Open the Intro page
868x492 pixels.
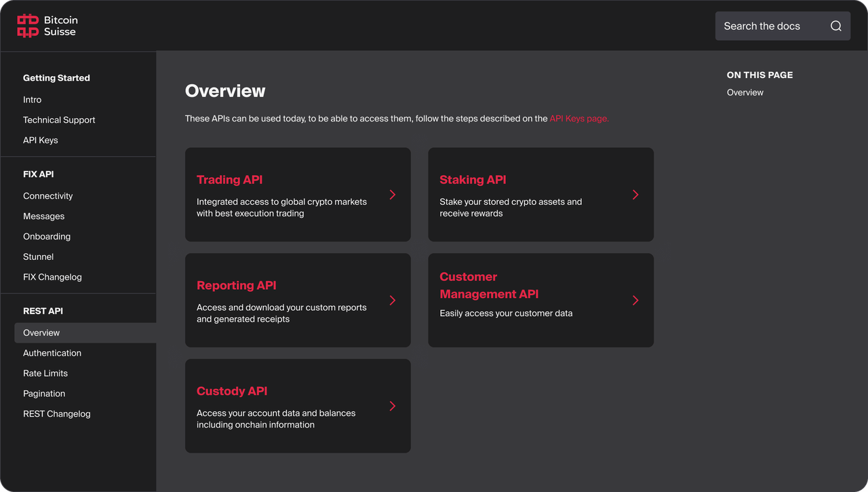point(32,99)
